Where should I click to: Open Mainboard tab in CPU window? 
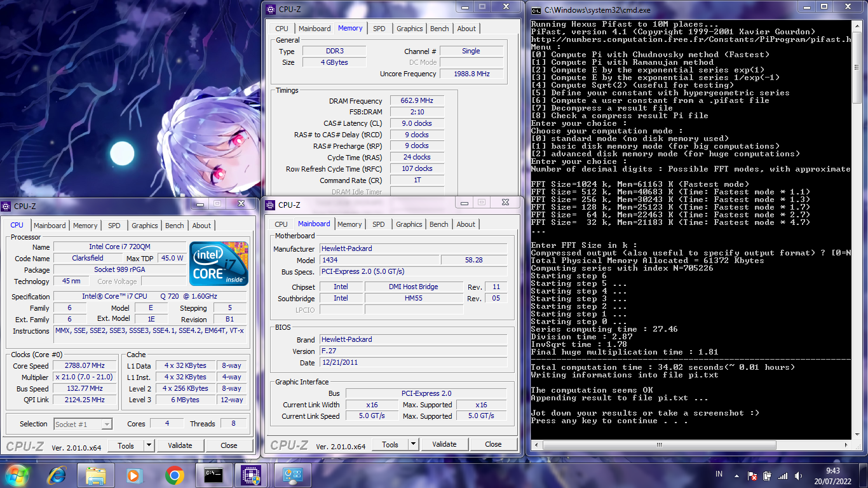[50, 226]
